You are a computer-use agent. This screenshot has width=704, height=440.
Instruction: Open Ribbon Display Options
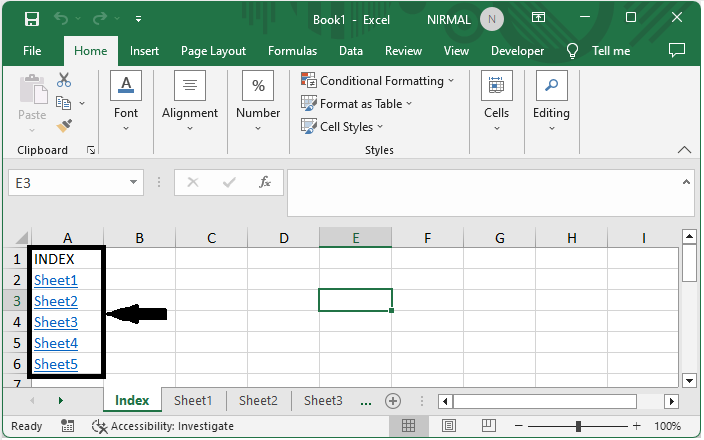coord(538,18)
